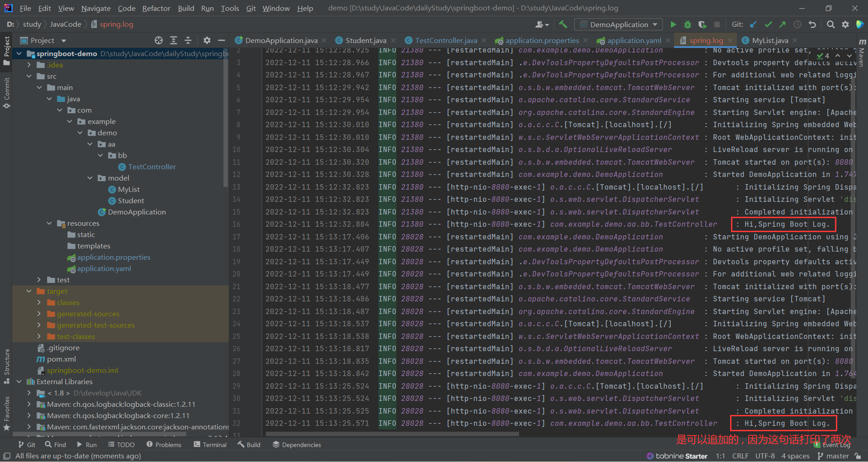Viewport: 868px width, 462px height.
Task: Open the Refactor menu
Action: [156, 8]
